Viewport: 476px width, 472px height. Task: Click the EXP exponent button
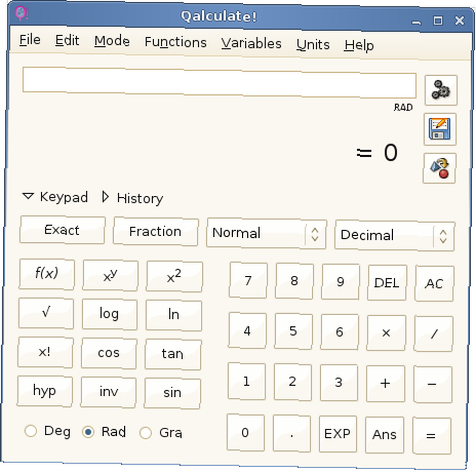(x=337, y=434)
